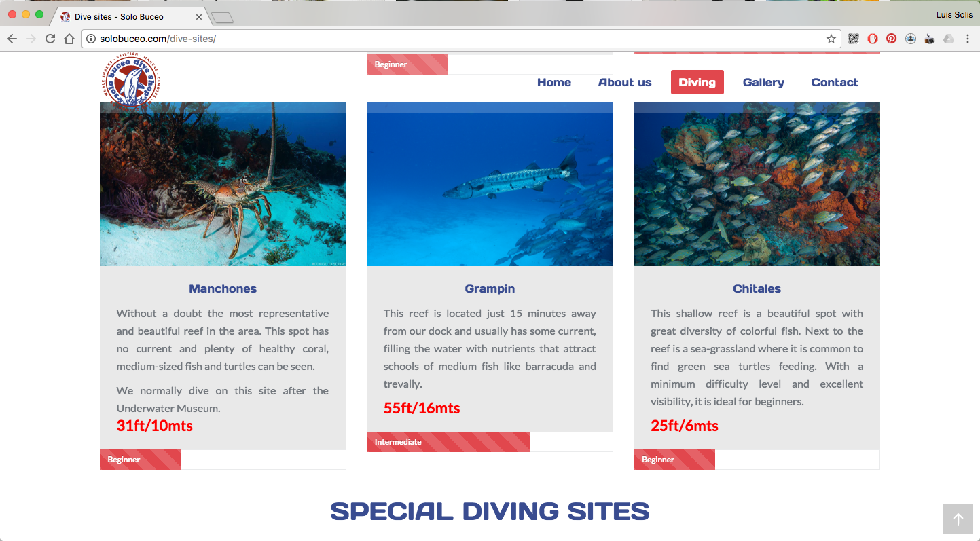This screenshot has width=980, height=541.
Task: Select the Home navigation link
Action: [x=554, y=82]
